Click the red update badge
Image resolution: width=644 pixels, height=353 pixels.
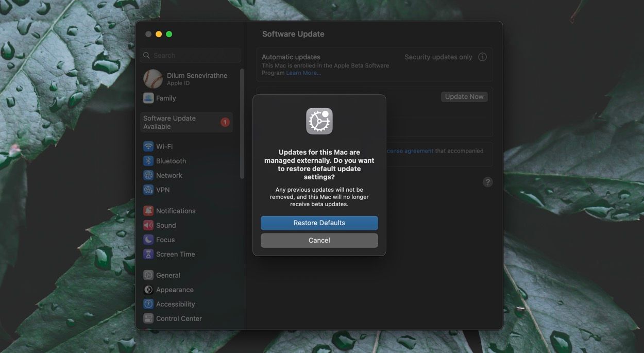click(225, 122)
